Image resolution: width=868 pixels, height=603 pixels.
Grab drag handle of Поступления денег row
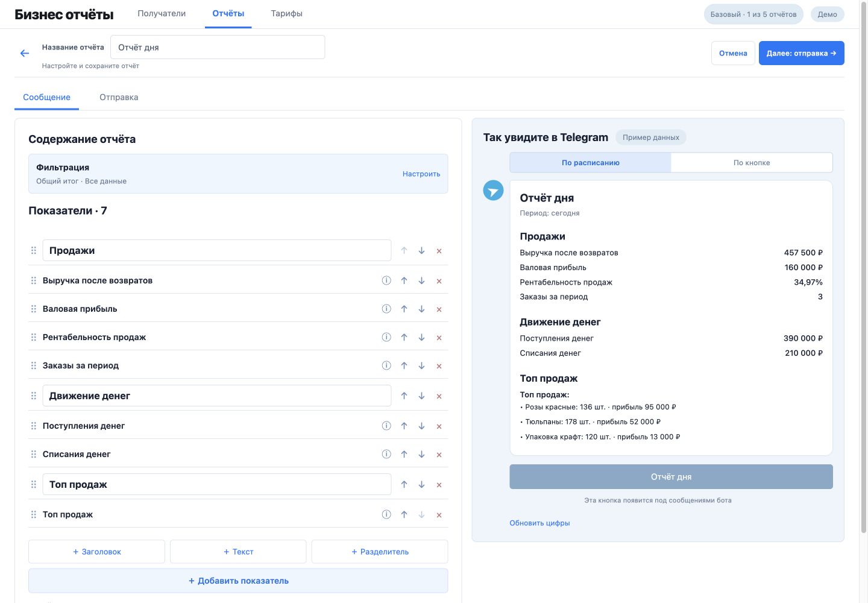(34, 426)
